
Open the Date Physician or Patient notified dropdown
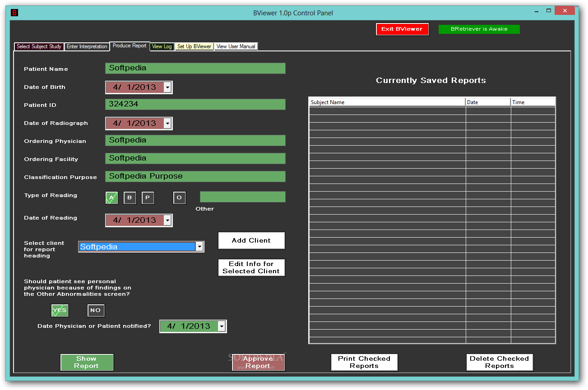(x=222, y=326)
